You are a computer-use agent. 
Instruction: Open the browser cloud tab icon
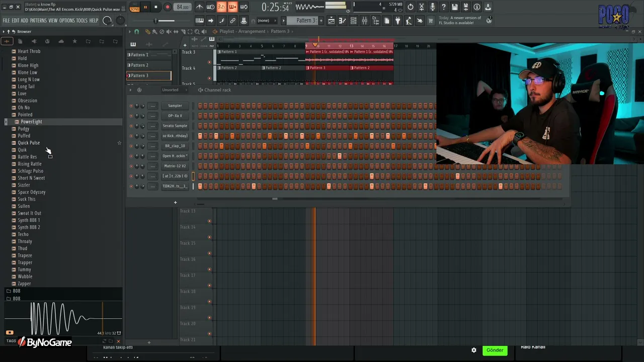(61, 41)
